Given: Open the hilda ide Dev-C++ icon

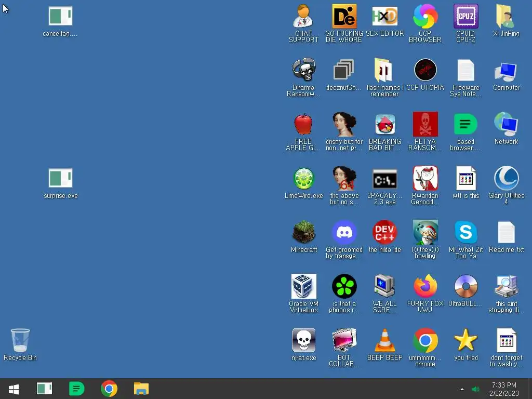Looking at the screenshot, I should click(385, 232).
